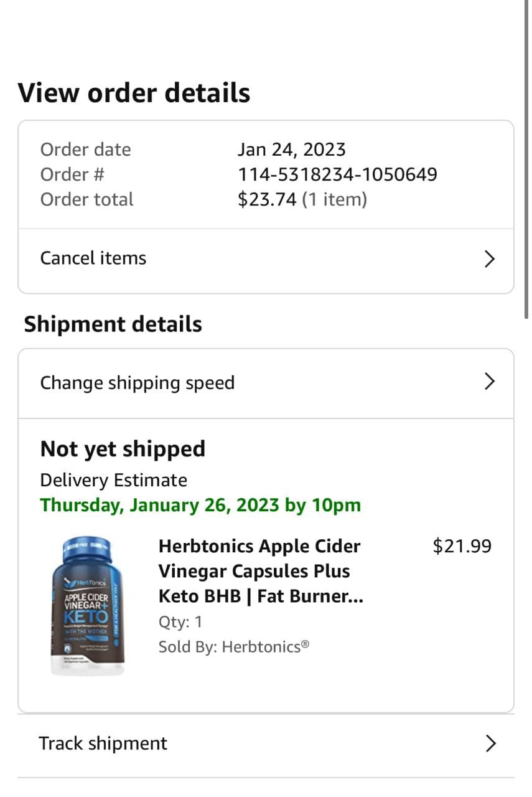Select the Cancel items label

click(93, 258)
